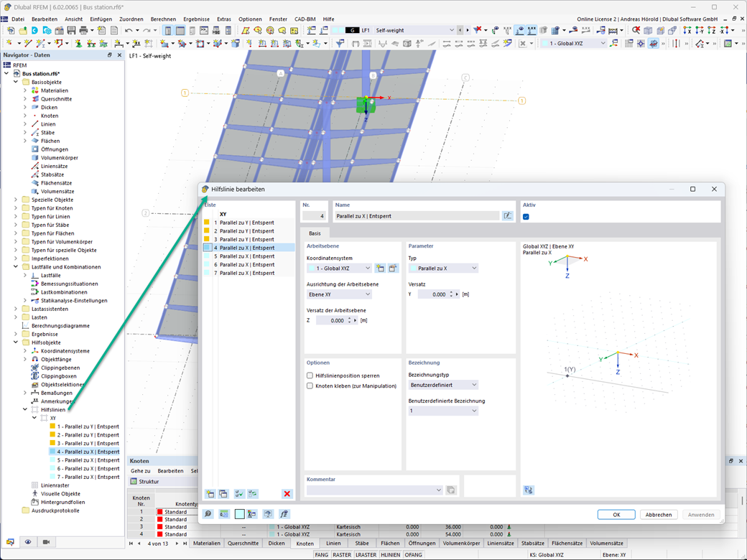
Task: Open the Typ dropdown showing Parallel zu X
Action: pos(443,268)
